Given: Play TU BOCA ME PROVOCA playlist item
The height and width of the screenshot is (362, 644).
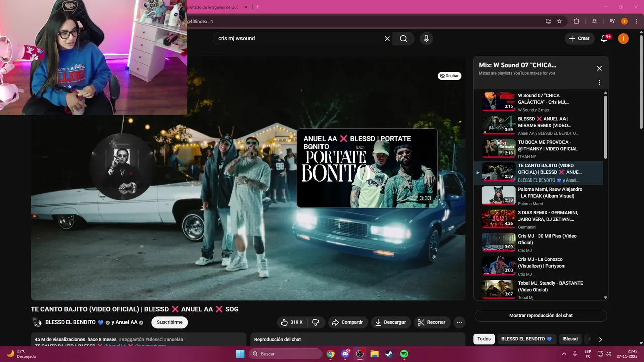Looking at the screenshot, I should pyautogui.click(x=538, y=148).
